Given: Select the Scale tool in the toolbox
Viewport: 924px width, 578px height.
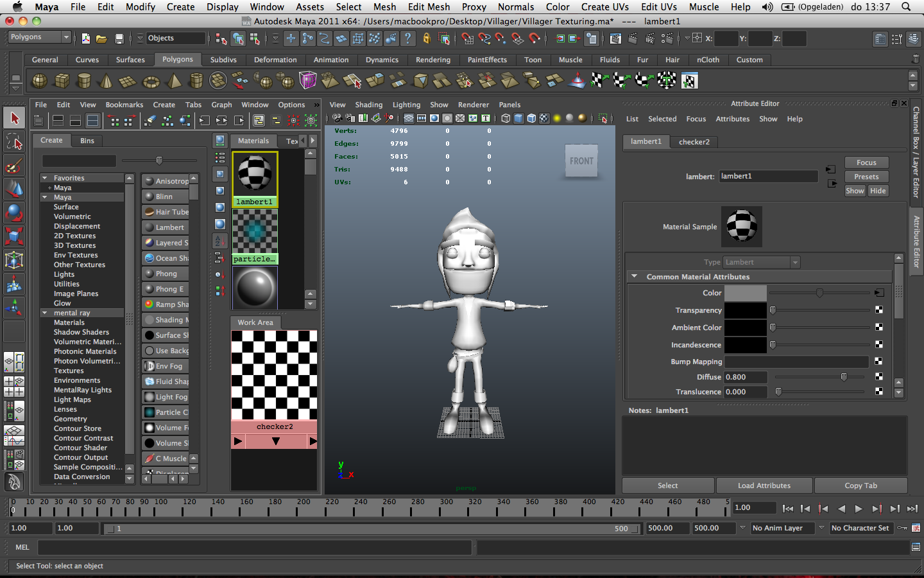Looking at the screenshot, I should 14,236.
